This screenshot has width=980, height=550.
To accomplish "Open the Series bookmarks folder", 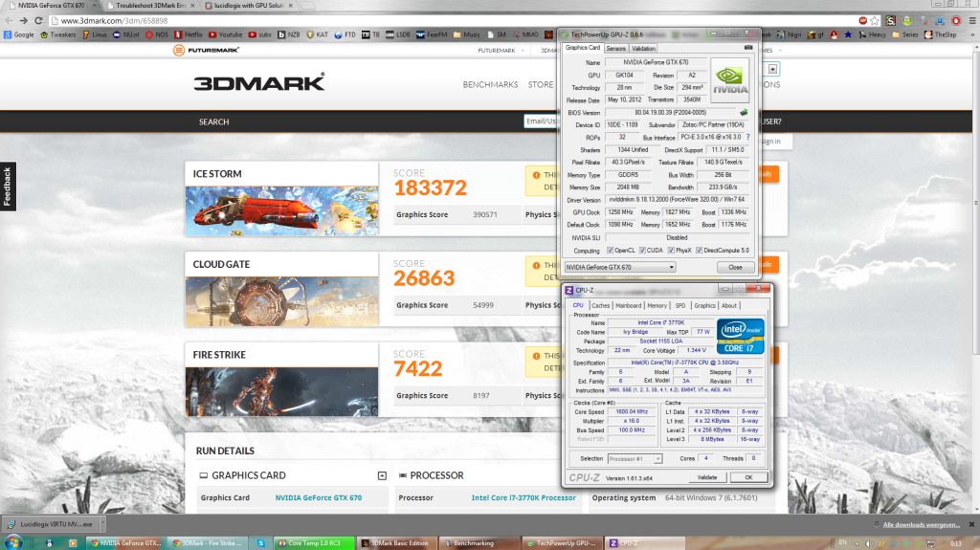I will coord(905,35).
